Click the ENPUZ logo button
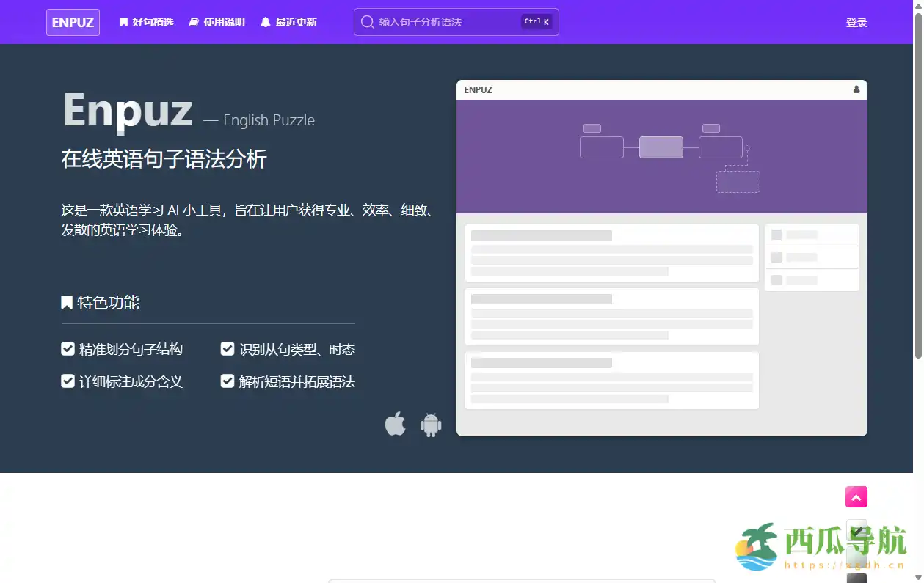 tap(73, 22)
